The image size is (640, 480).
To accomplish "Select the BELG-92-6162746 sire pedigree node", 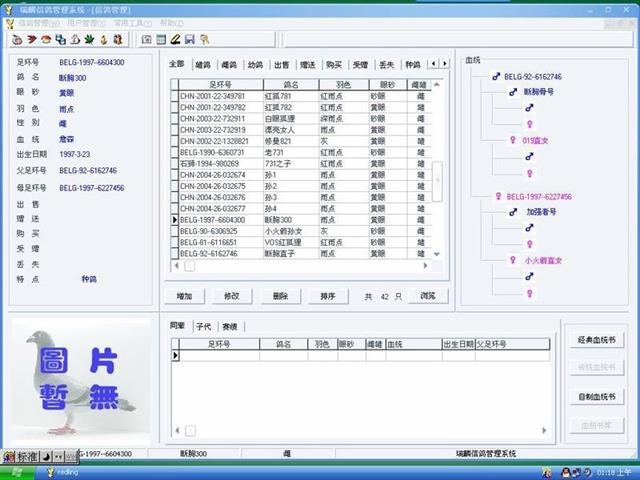I will [532, 76].
